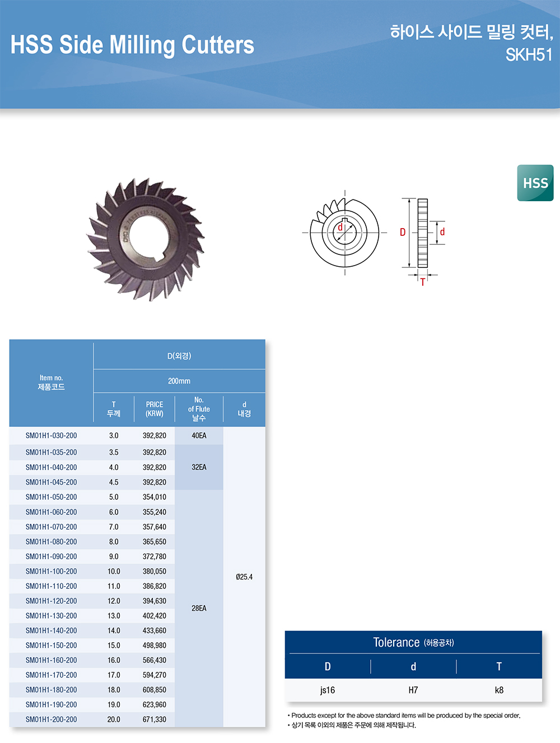560x743 pixels.
Task: Click price 355,240 in the 6.0 row
Action: click(155, 512)
